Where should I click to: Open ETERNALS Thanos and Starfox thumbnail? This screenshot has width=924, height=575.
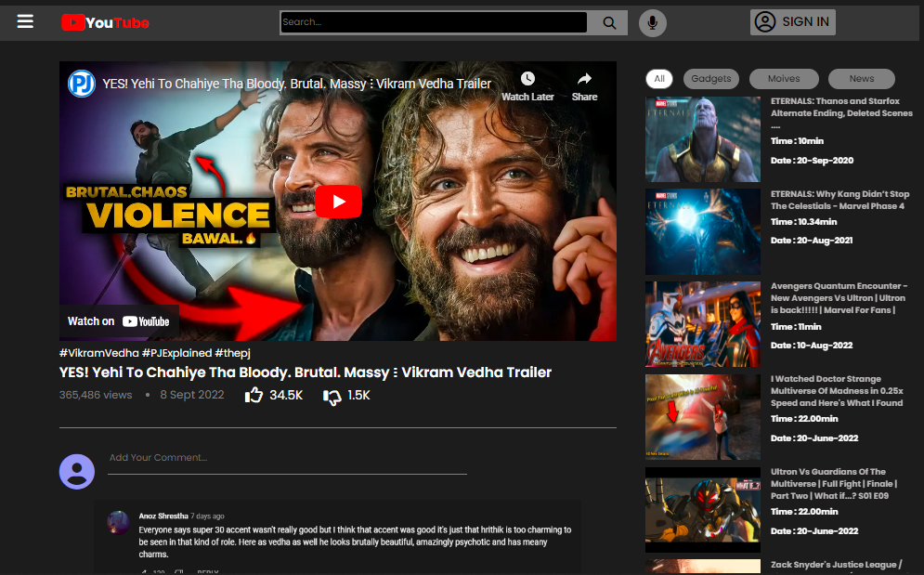coord(703,139)
